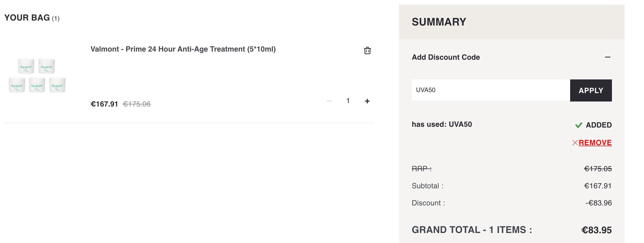Open Valmont Prime 24 Hour product title
Image resolution: width=644 pixels, height=243 pixels.
click(183, 49)
